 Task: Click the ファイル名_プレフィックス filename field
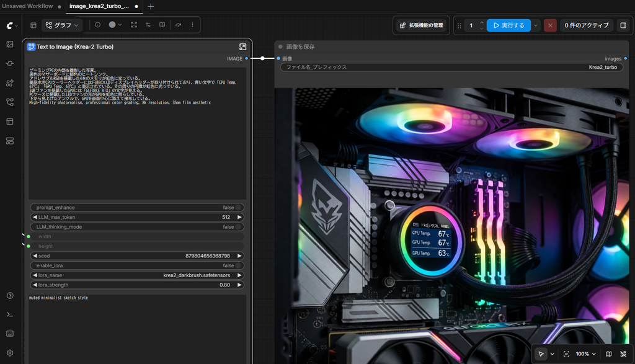point(451,67)
